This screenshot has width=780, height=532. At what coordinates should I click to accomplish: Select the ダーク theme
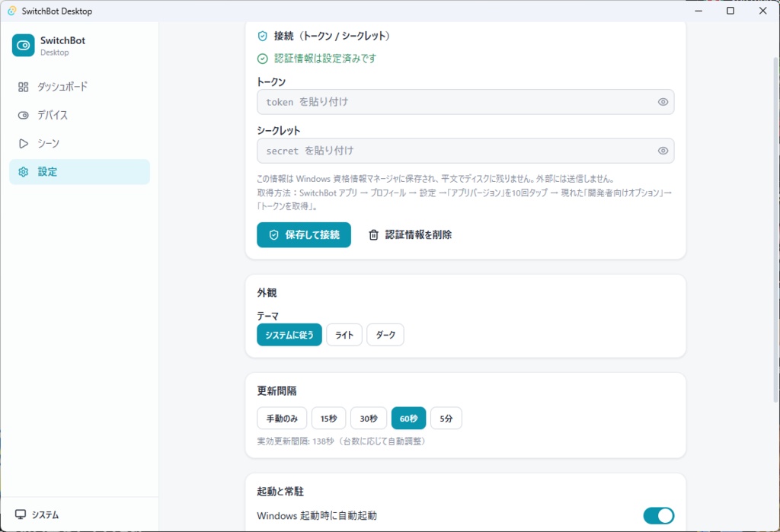pyautogui.click(x=385, y=335)
